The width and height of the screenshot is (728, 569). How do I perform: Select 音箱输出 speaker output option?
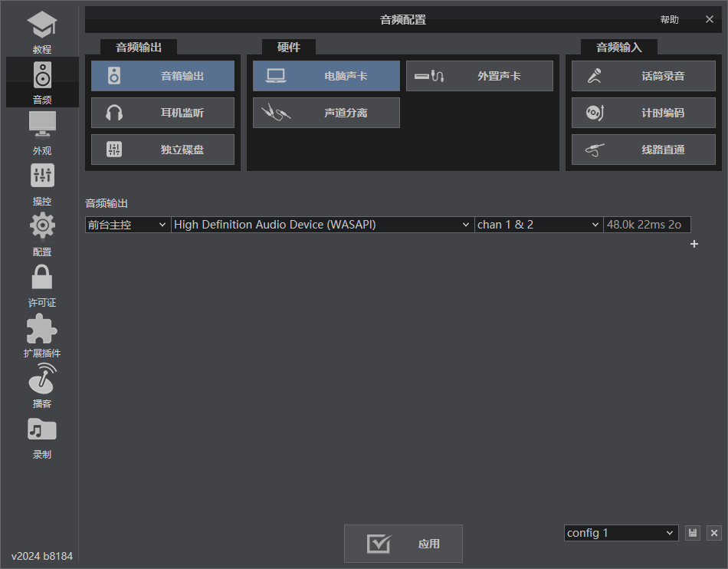tap(162, 76)
